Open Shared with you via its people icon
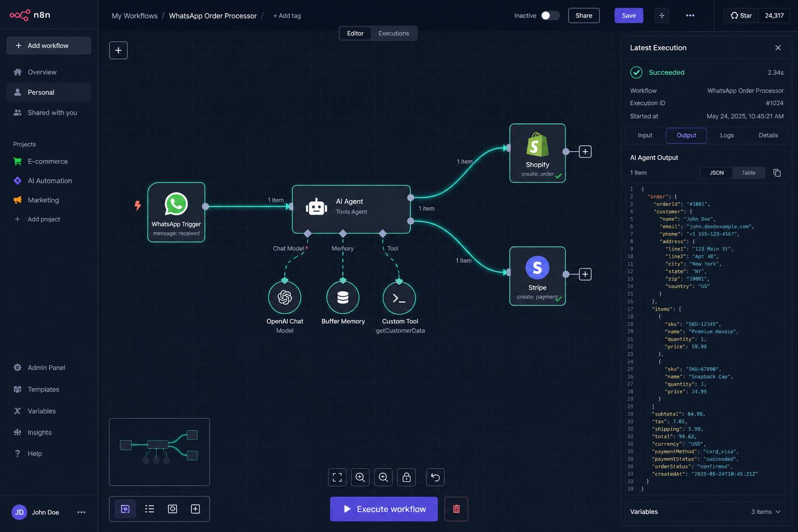The width and height of the screenshot is (798, 532). point(18,113)
